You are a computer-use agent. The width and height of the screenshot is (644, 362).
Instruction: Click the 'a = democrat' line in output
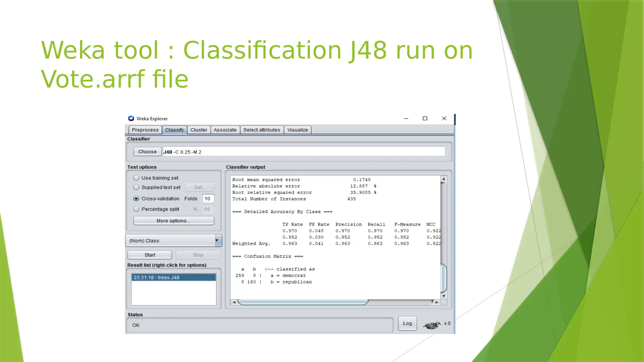(288, 275)
